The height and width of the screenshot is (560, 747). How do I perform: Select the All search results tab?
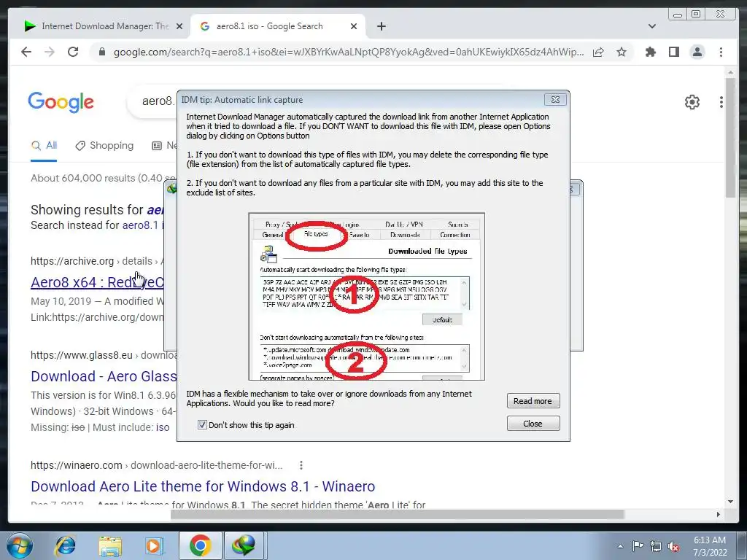pos(44,146)
